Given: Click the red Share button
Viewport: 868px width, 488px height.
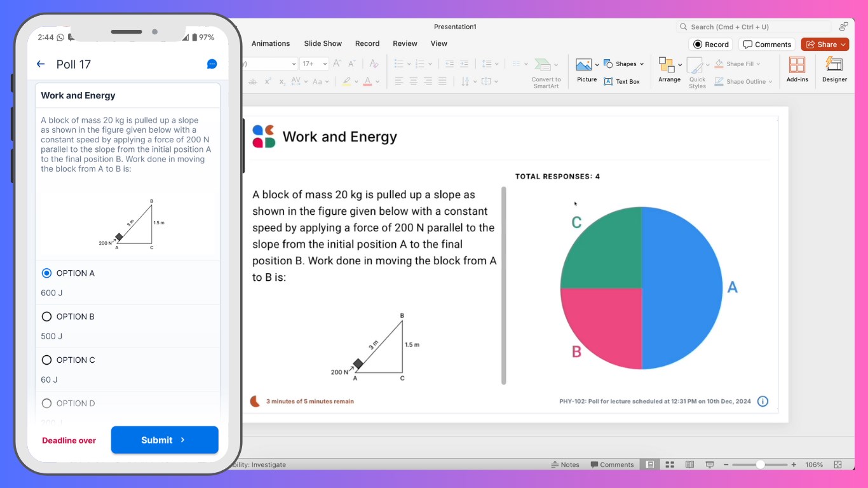Looking at the screenshot, I should pyautogui.click(x=825, y=44).
